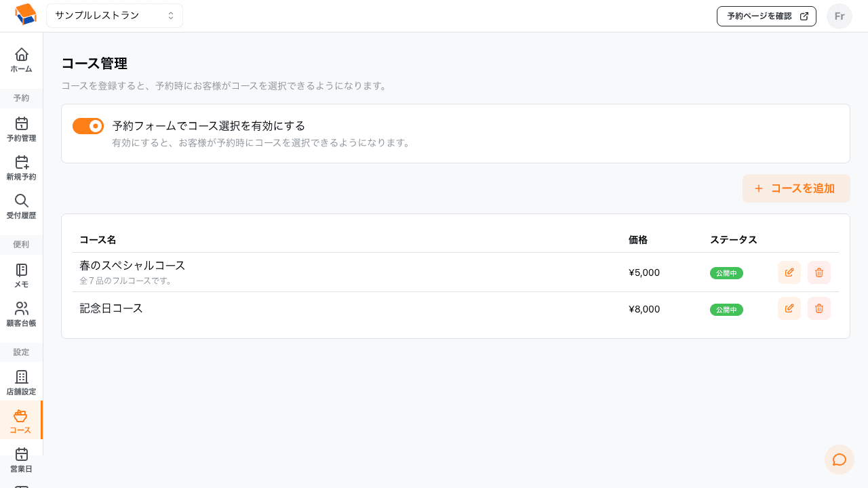The image size is (868, 488).
Task: Click the orange app logo top left
Action: click(x=26, y=14)
